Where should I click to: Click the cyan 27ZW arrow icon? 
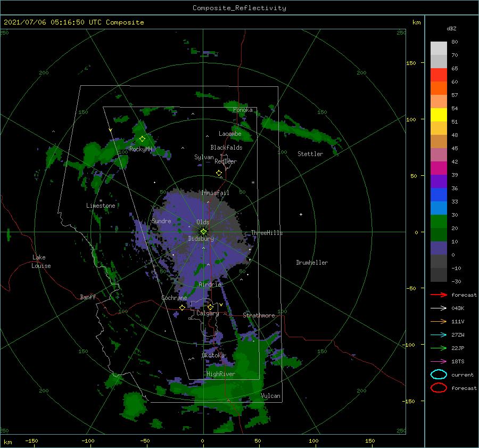439,335
